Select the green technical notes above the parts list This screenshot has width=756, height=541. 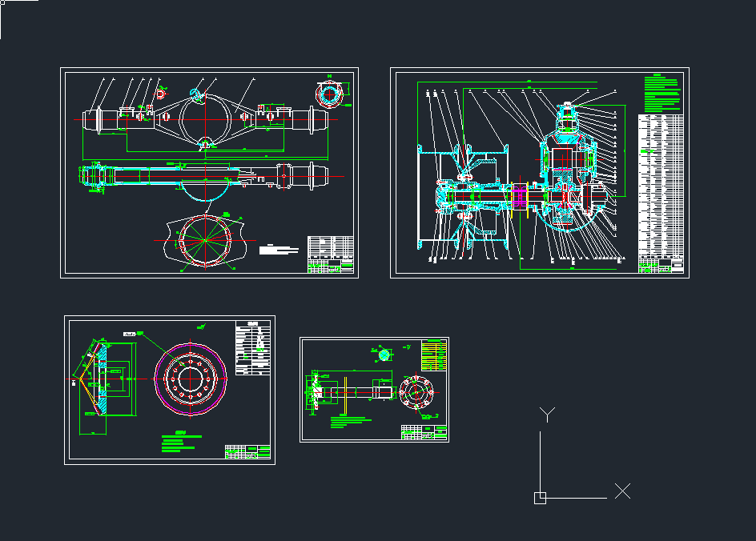click(x=662, y=94)
